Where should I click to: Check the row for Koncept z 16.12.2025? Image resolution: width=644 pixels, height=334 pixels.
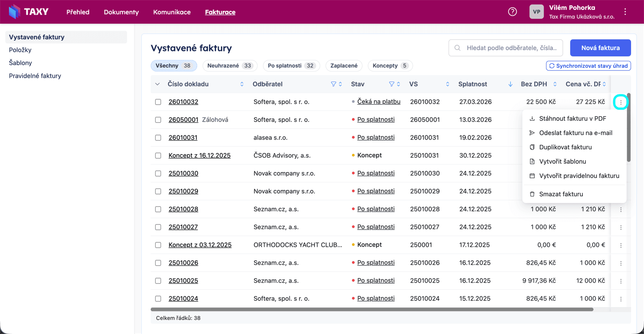[x=158, y=156]
